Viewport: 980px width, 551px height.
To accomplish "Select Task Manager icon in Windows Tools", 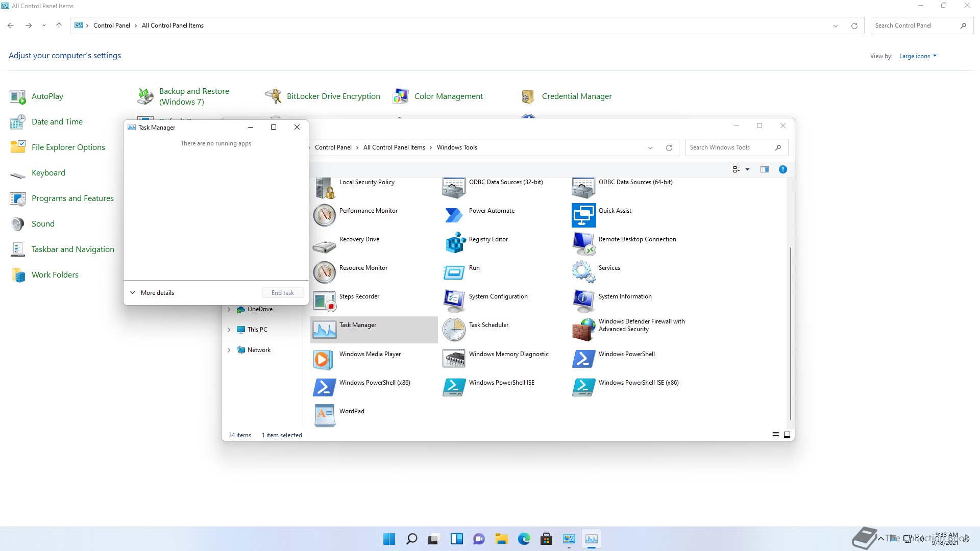I will coord(325,330).
